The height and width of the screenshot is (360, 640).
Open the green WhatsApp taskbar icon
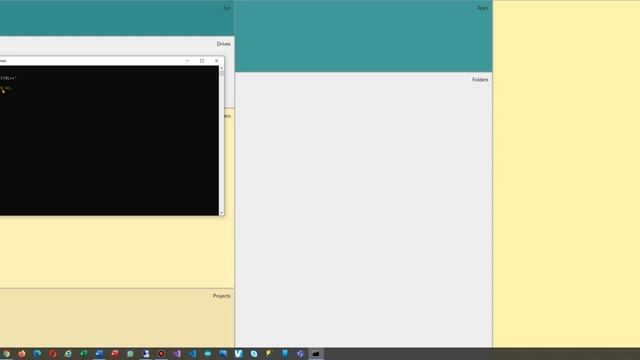point(130,354)
